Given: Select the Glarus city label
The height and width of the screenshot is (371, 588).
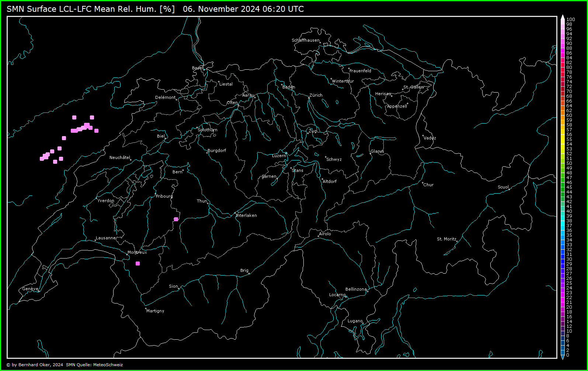Looking at the screenshot, I should (x=377, y=151).
